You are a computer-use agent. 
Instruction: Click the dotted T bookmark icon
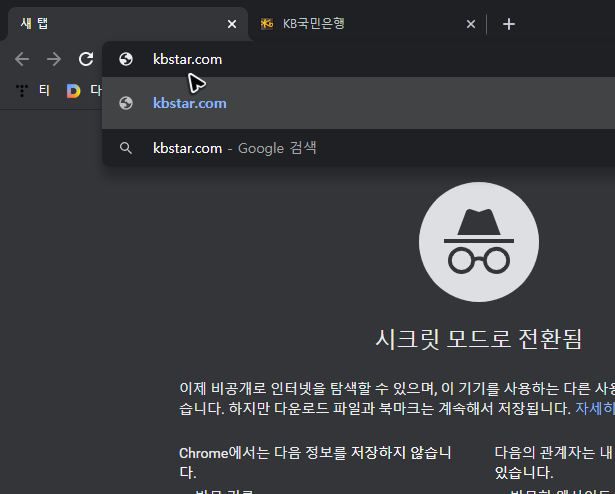[x=22, y=91]
